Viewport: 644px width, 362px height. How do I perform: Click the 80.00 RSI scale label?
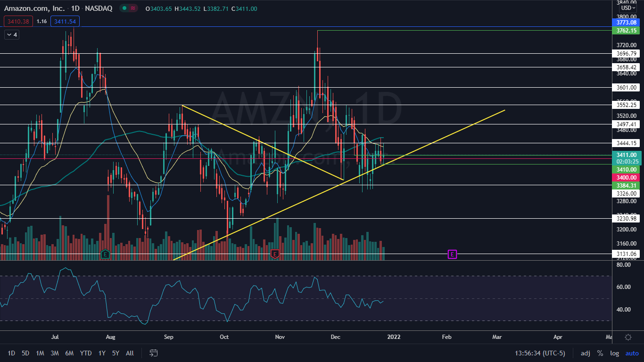[x=623, y=265]
